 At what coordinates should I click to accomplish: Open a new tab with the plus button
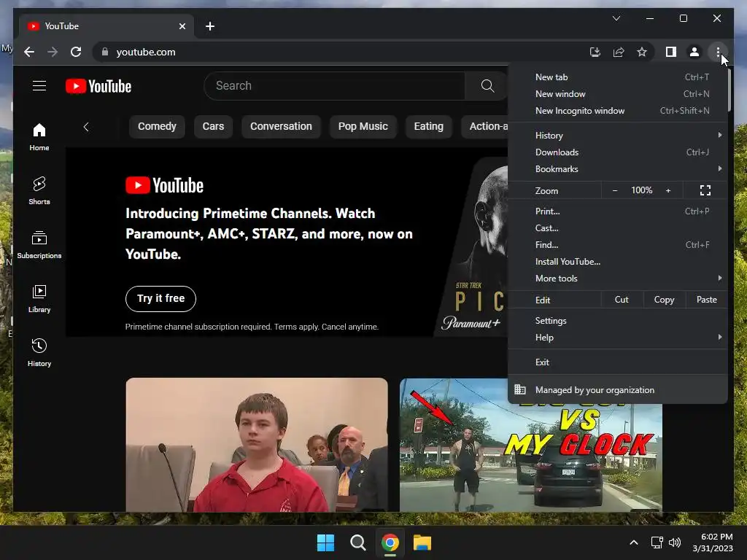coord(209,26)
